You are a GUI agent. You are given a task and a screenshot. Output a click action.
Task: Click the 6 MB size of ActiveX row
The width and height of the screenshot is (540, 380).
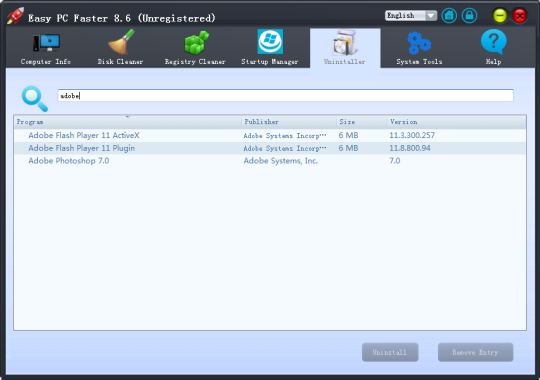348,135
